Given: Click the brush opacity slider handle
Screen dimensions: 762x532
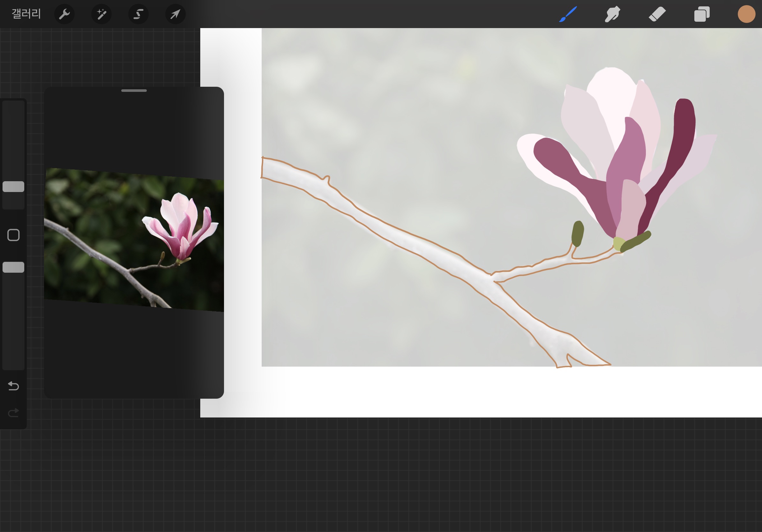Looking at the screenshot, I should 13,267.
